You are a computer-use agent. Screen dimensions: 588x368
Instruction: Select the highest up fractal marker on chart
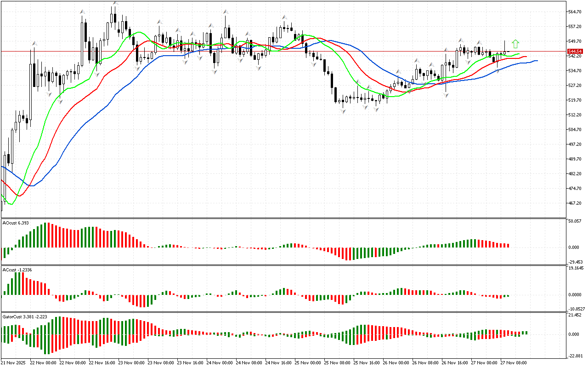tap(115, 3)
